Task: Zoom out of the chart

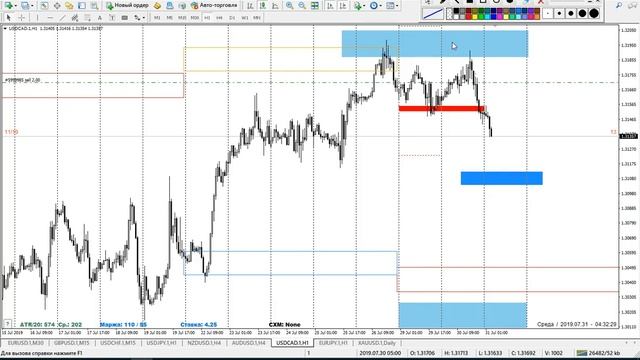Action: [x=302, y=6]
